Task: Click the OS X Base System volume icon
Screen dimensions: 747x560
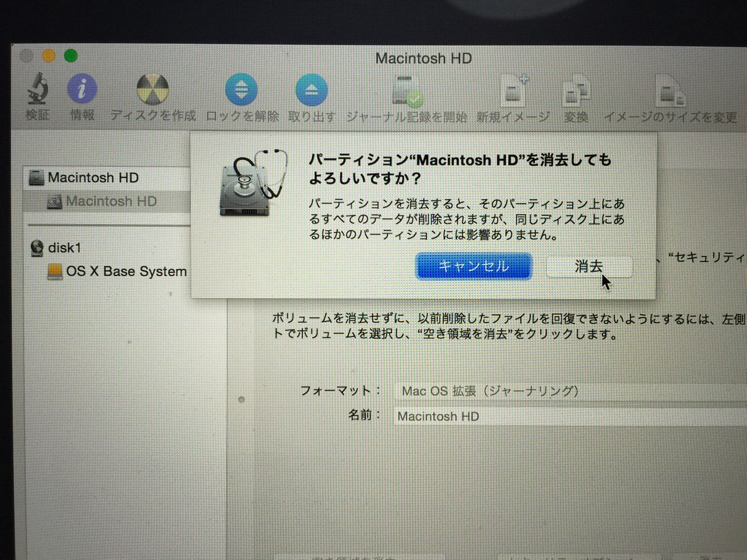Action: 55,272
